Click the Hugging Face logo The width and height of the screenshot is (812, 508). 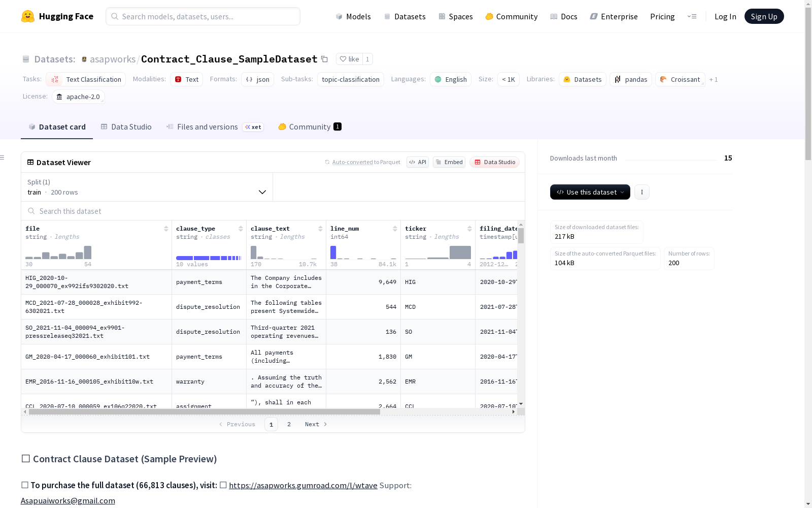[57, 16]
